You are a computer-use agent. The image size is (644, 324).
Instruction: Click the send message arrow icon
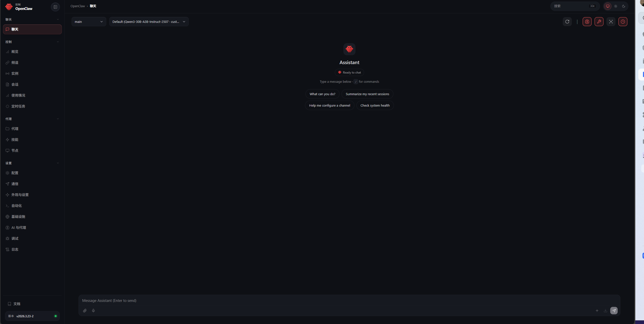coord(614,311)
